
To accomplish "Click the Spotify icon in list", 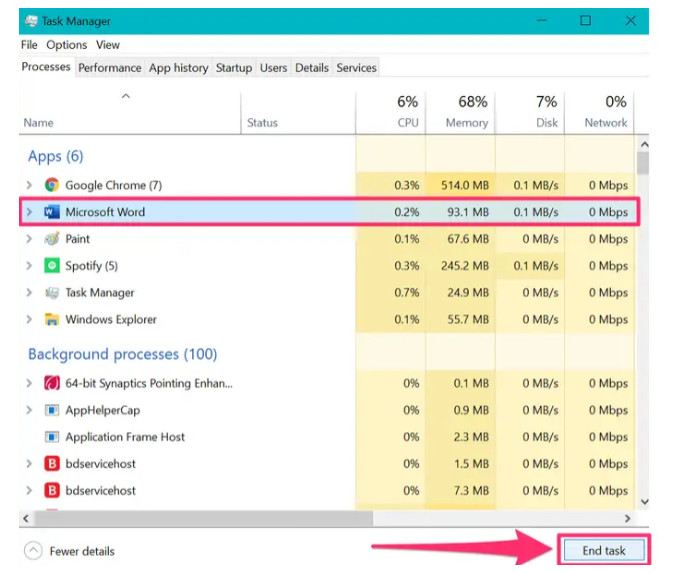I will pos(52,266).
